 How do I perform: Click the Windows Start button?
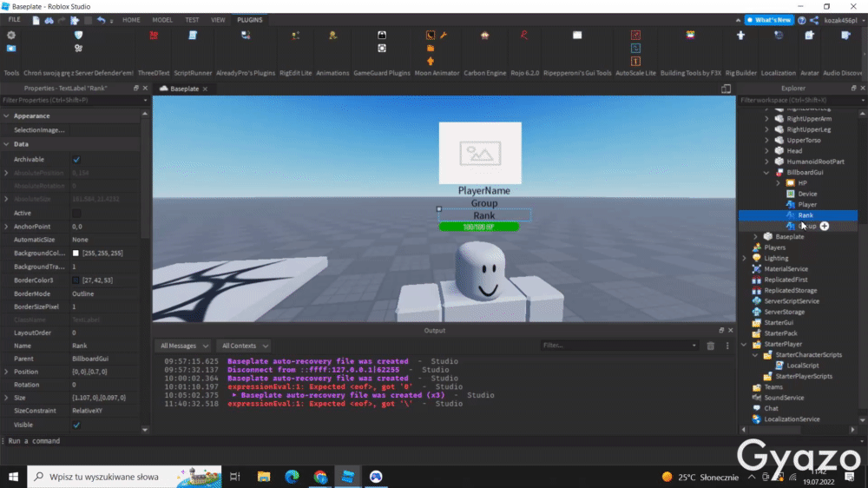click(13, 477)
